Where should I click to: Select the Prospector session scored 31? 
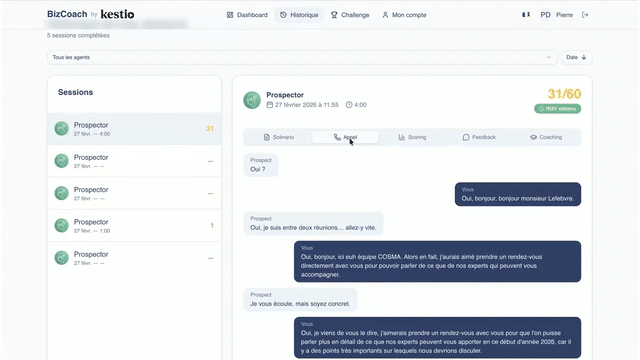[134, 129]
